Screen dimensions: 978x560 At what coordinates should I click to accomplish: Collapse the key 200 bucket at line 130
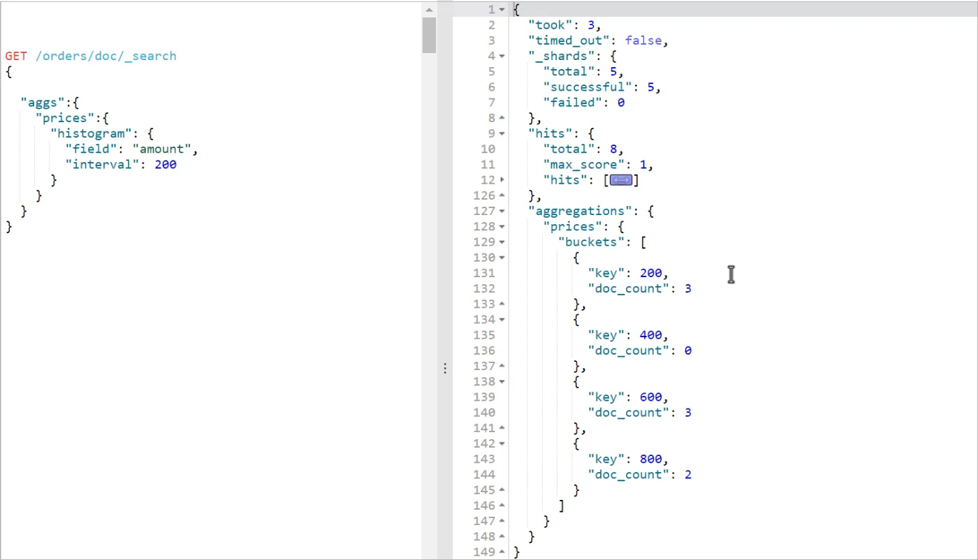(502, 258)
